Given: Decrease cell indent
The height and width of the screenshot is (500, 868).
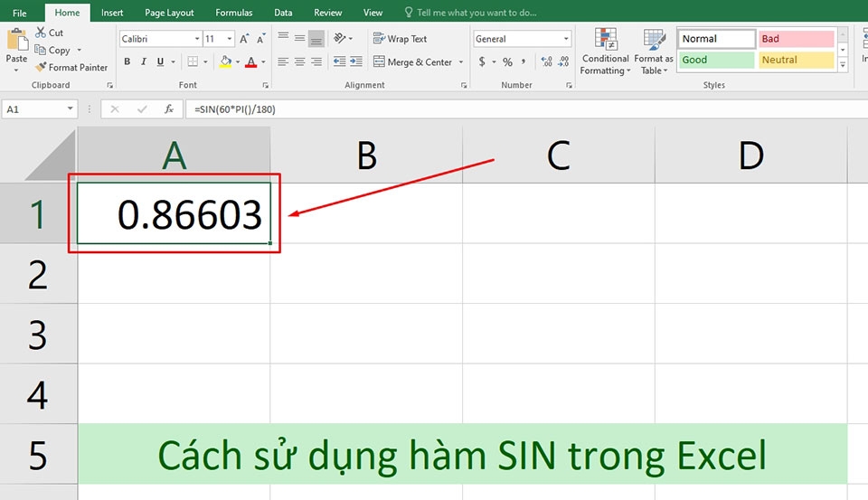Looking at the screenshot, I should click(339, 61).
